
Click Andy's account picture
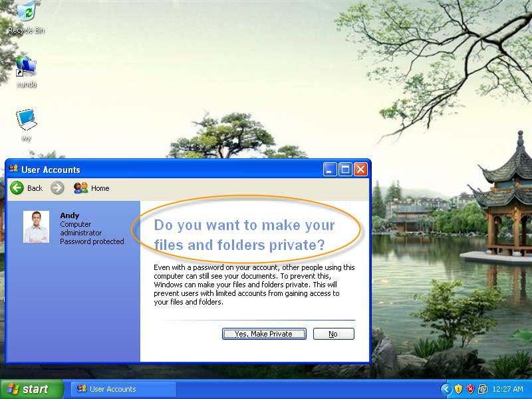[36, 227]
